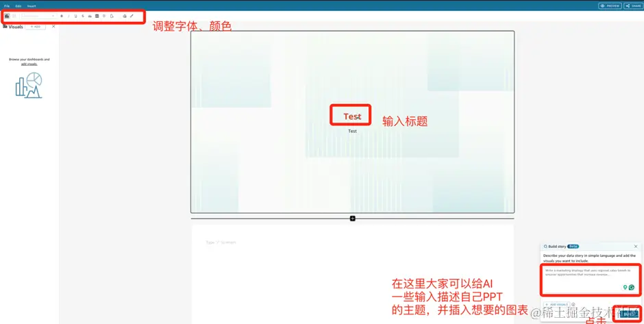Toggle italic formatting
The height and width of the screenshot is (324, 644).
(x=69, y=16)
